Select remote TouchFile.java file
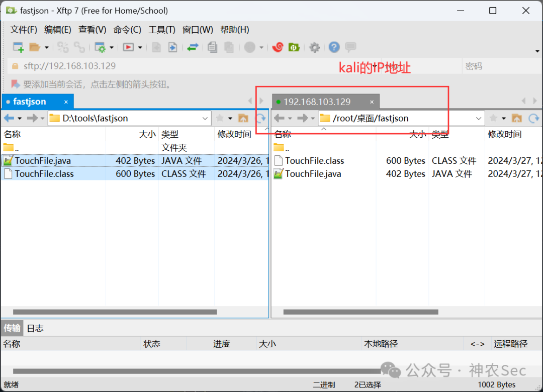The height and width of the screenshot is (392, 543). (x=407, y=173)
